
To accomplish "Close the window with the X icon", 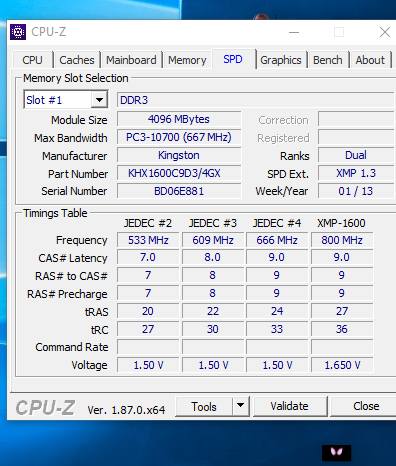I will point(385,32).
